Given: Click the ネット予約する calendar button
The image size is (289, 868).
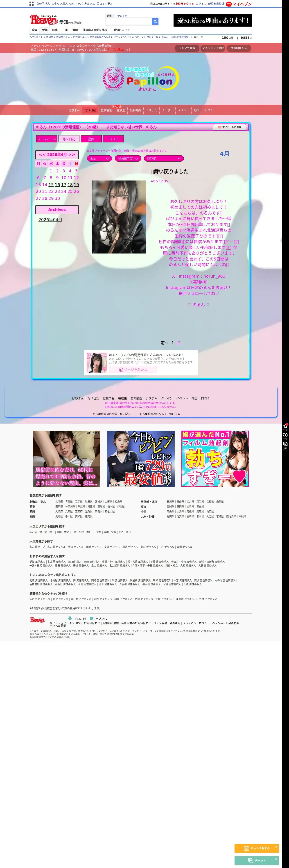Looking at the screenshot, I should (257, 848).
